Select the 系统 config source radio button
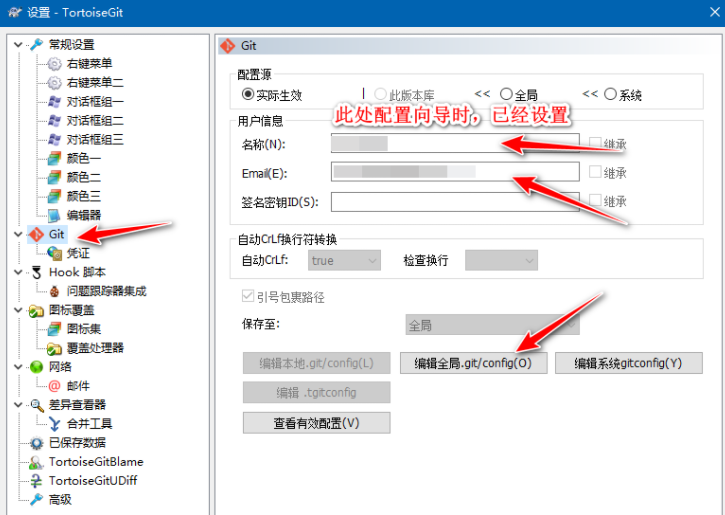The height and width of the screenshot is (515, 725). pos(610,94)
